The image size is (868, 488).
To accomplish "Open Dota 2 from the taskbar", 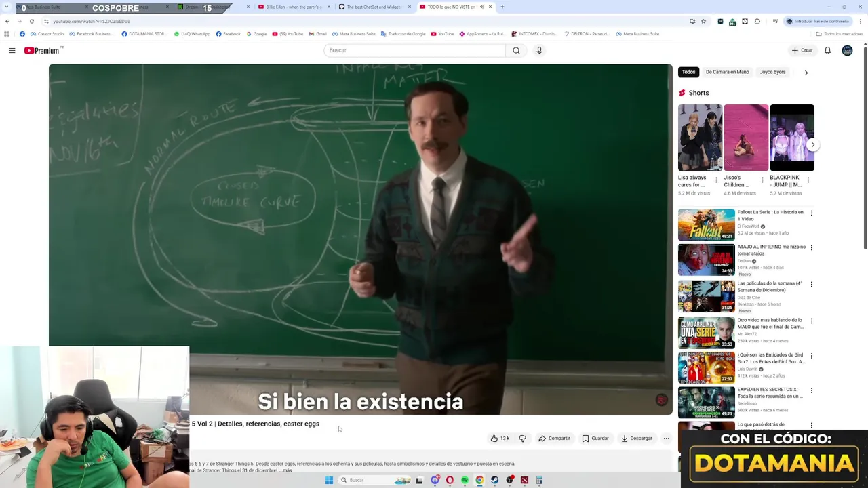I will 524,480.
